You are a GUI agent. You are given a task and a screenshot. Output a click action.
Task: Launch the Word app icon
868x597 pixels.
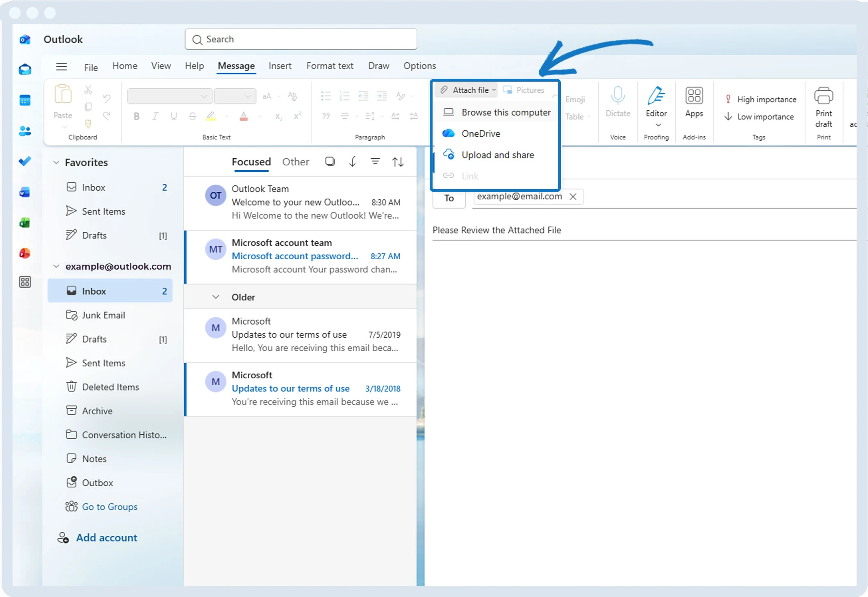pyautogui.click(x=25, y=192)
